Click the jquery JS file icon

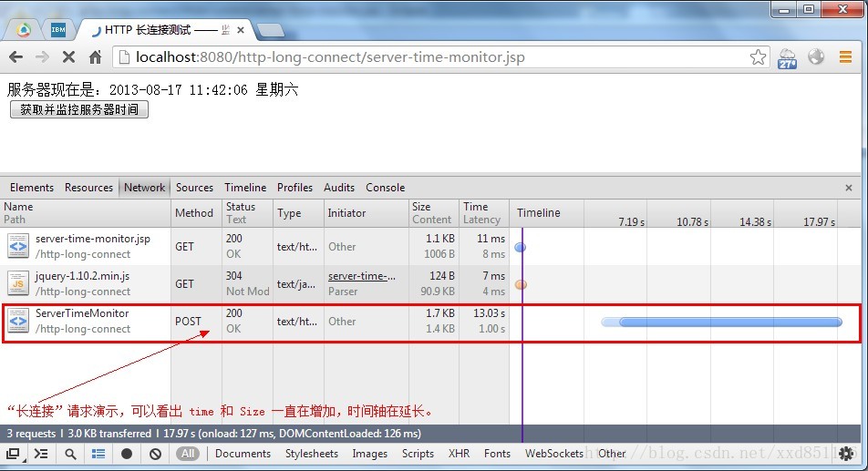click(x=17, y=283)
